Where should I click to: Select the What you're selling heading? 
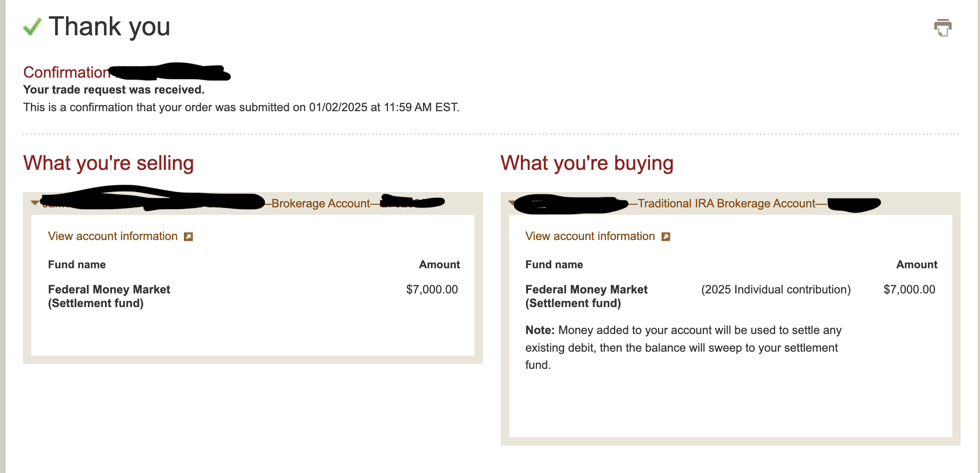click(108, 163)
